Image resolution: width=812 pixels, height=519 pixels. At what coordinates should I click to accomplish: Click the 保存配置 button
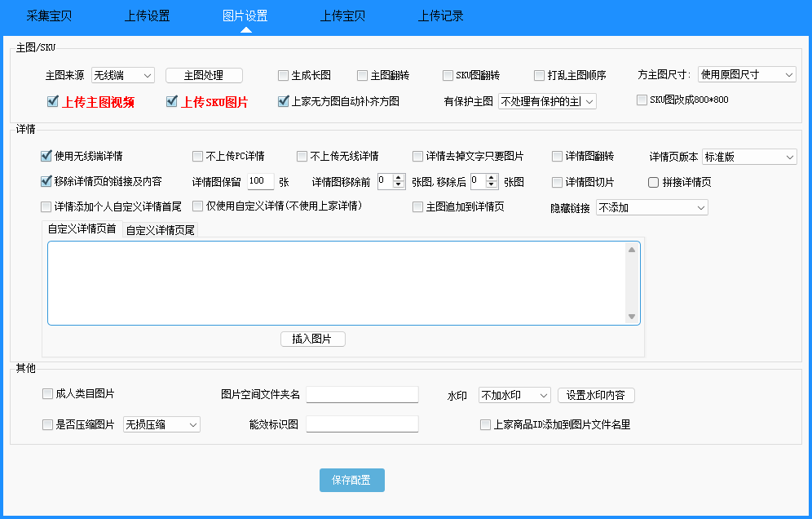point(351,481)
